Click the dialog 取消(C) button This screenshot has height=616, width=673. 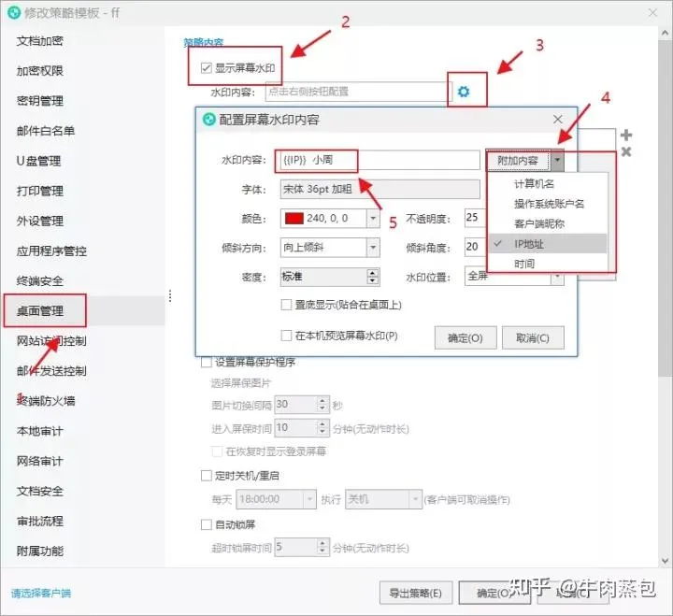(x=533, y=337)
